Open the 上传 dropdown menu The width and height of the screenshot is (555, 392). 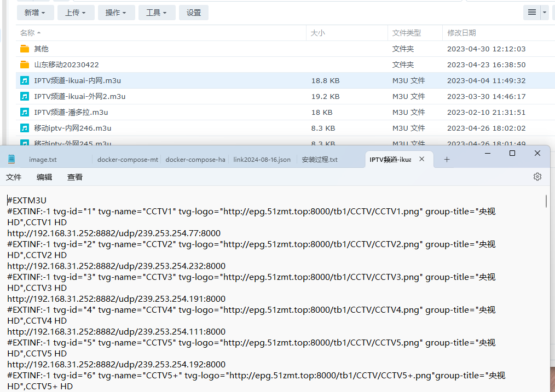coord(76,13)
